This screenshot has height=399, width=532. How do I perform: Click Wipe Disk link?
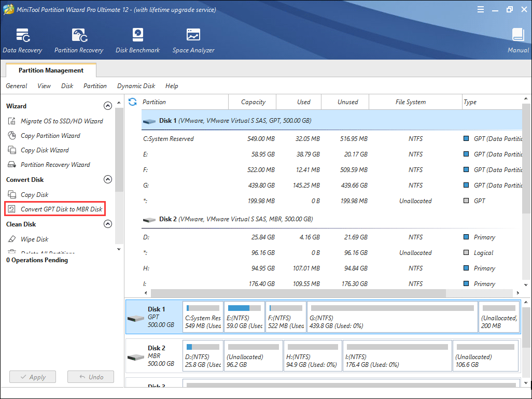(35, 239)
